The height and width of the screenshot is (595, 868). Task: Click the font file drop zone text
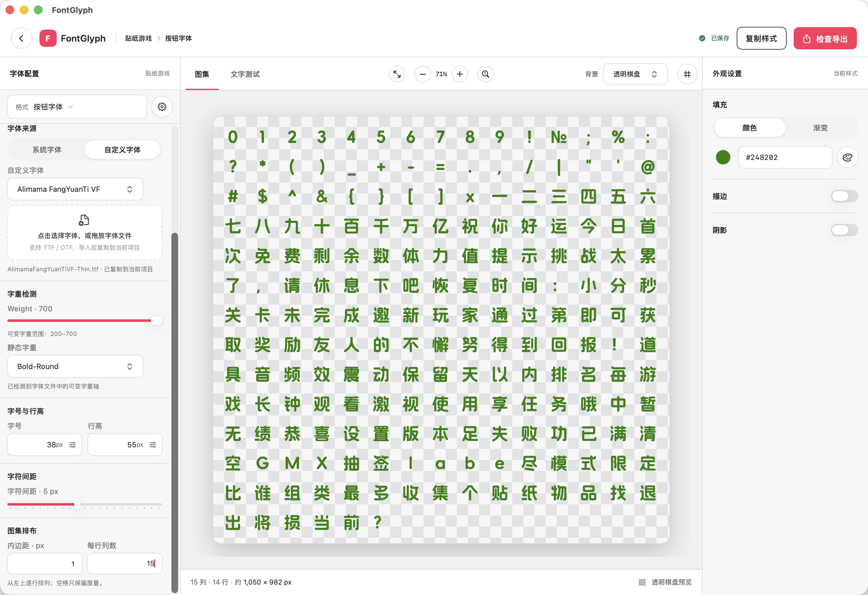point(84,236)
